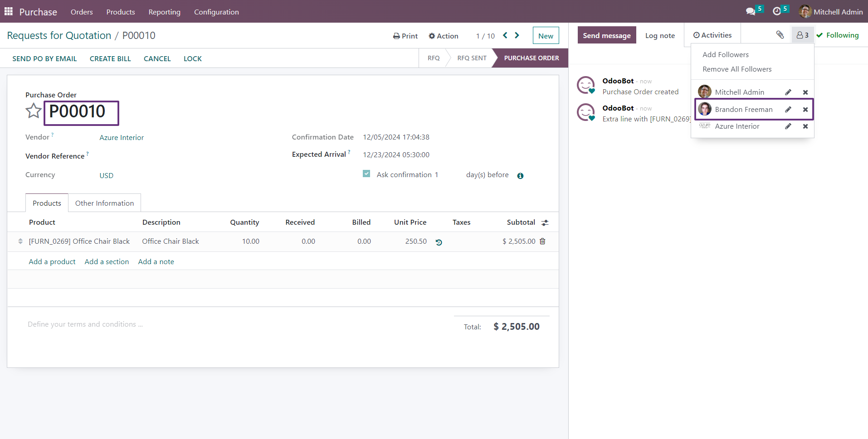This screenshot has width=868, height=439.
Task: Open the Action dropdown
Action: pyautogui.click(x=444, y=36)
